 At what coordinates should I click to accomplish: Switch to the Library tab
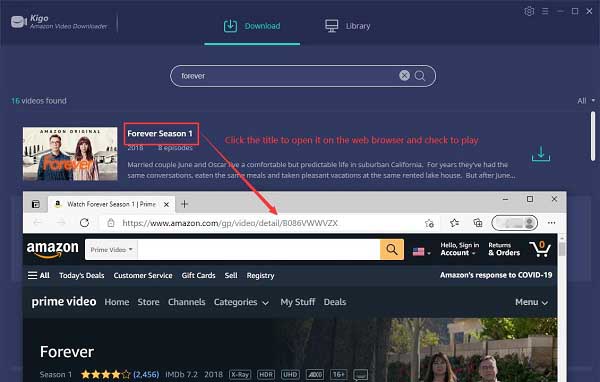(347, 26)
